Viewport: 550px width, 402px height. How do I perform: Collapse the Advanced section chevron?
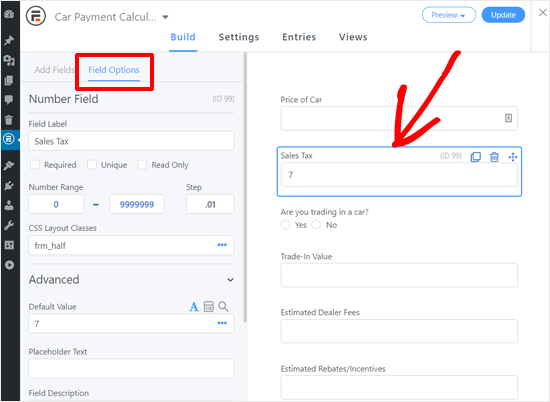pyautogui.click(x=230, y=280)
